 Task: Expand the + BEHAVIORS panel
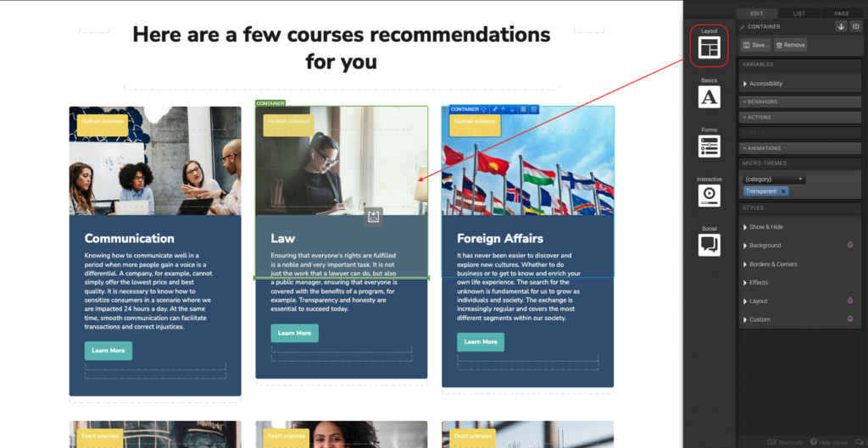(799, 102)
